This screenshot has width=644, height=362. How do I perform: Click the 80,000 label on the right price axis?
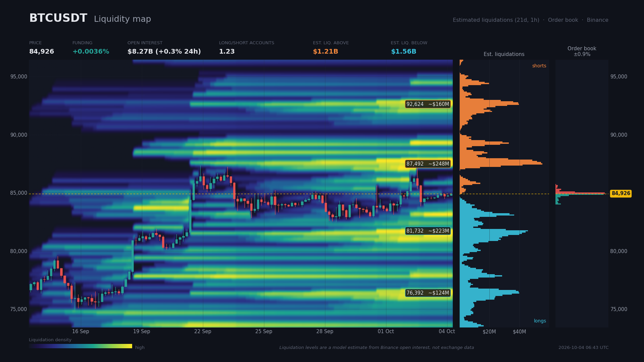(619, 251)
